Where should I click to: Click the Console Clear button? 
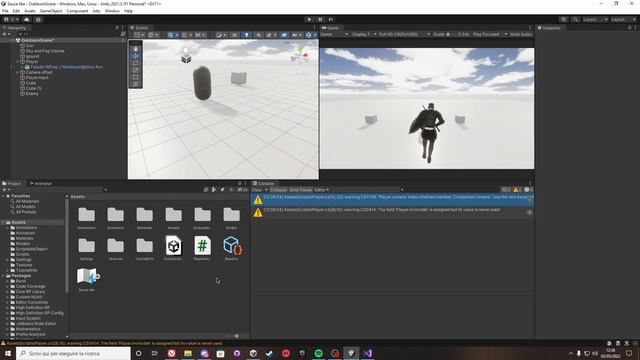pyautogui.click(x=256, y=190)
